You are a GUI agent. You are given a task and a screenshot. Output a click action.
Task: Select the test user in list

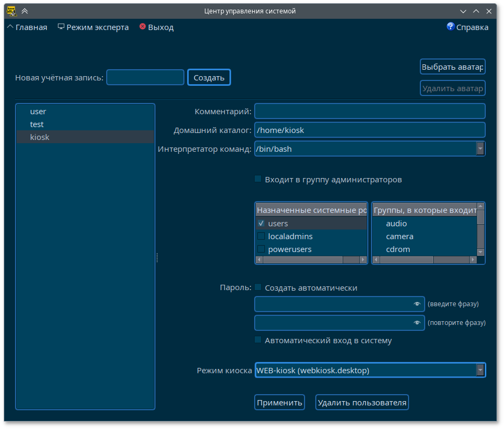tap(37, 124)
